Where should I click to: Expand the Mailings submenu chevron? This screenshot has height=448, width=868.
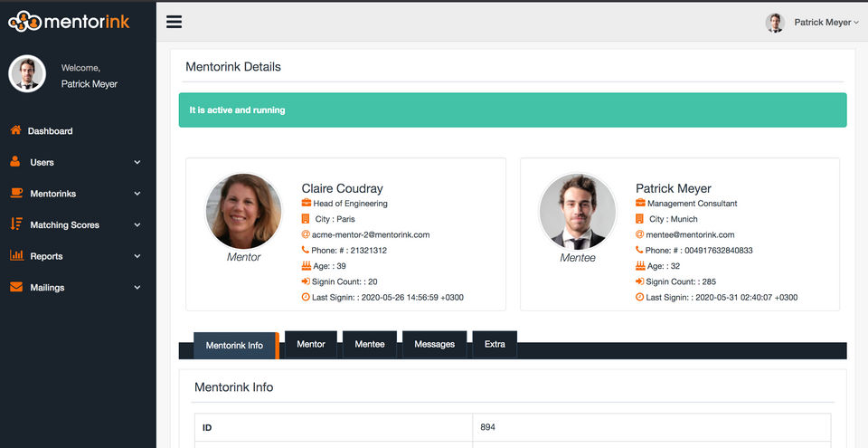(x=137, y=287)
